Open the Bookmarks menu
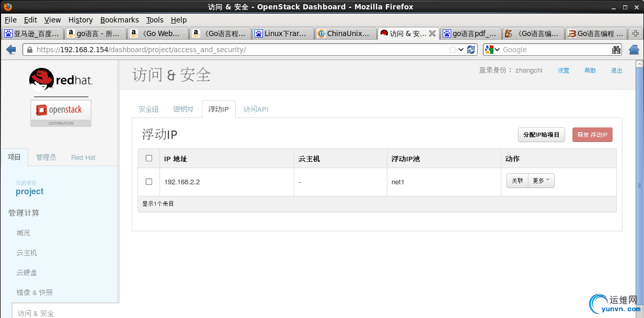644x318 pixels. point(120,20)
